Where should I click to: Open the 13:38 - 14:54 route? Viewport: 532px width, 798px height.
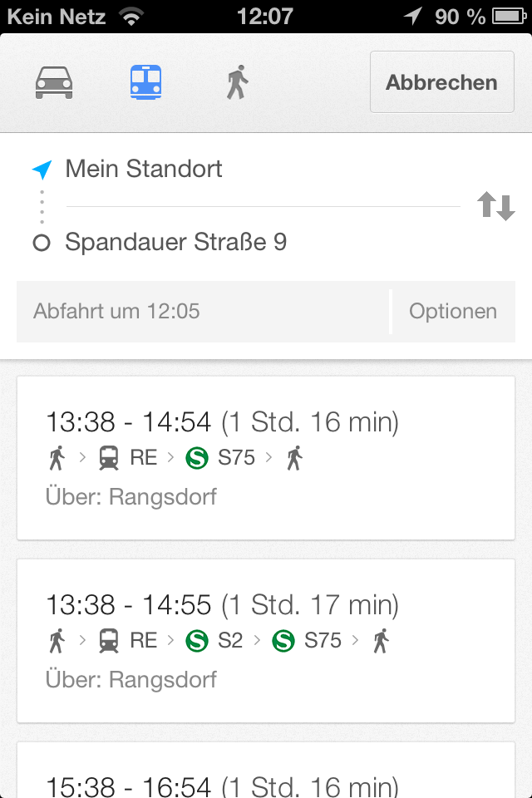tap(266, 457)
